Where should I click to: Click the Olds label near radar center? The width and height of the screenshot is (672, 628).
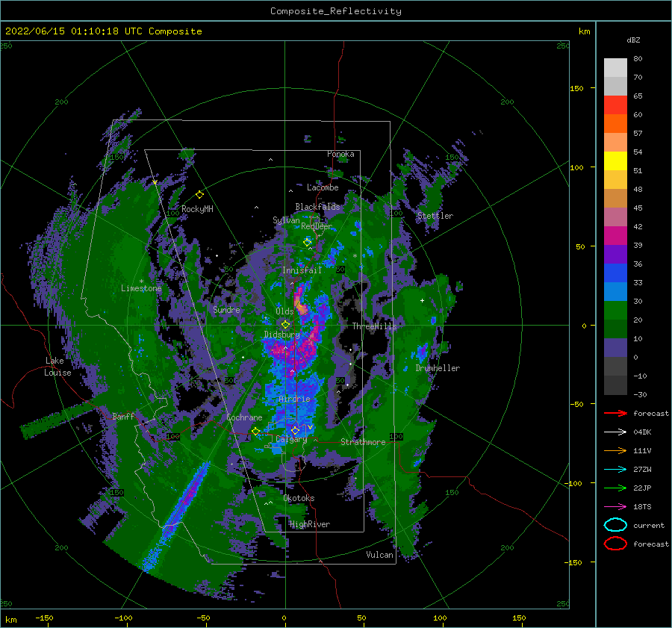(284, 311)
